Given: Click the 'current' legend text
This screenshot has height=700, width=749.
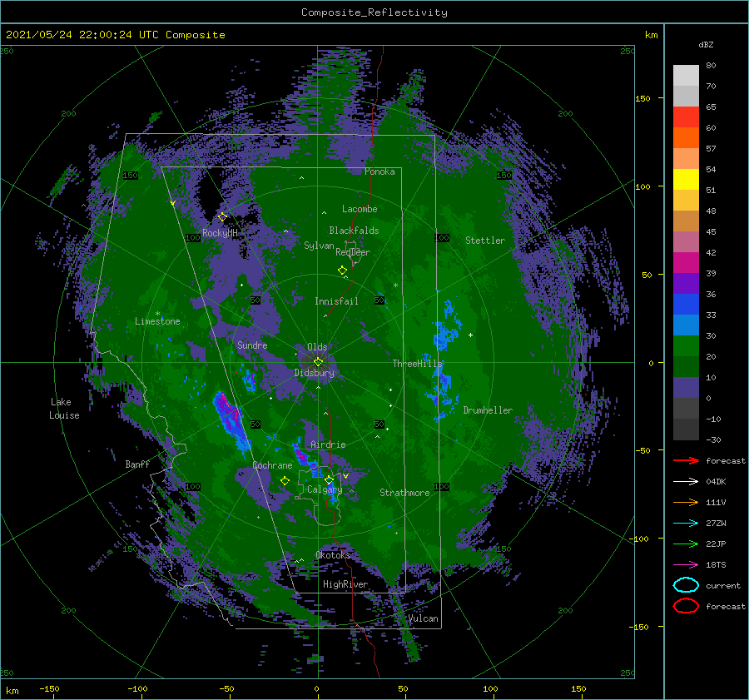Looking at the screenshot, I should point(723,586).
